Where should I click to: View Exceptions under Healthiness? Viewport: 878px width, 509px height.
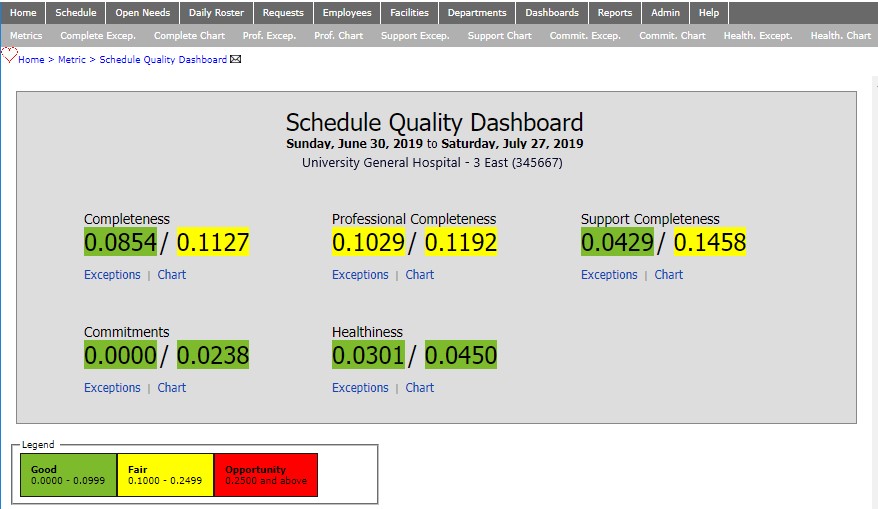(x=360, y=388)
